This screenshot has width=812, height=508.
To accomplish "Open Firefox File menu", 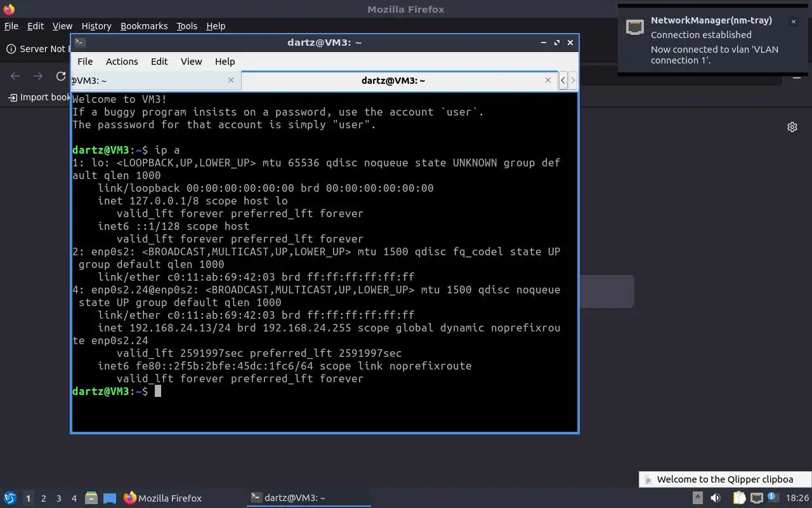I will tap(11, 26).
